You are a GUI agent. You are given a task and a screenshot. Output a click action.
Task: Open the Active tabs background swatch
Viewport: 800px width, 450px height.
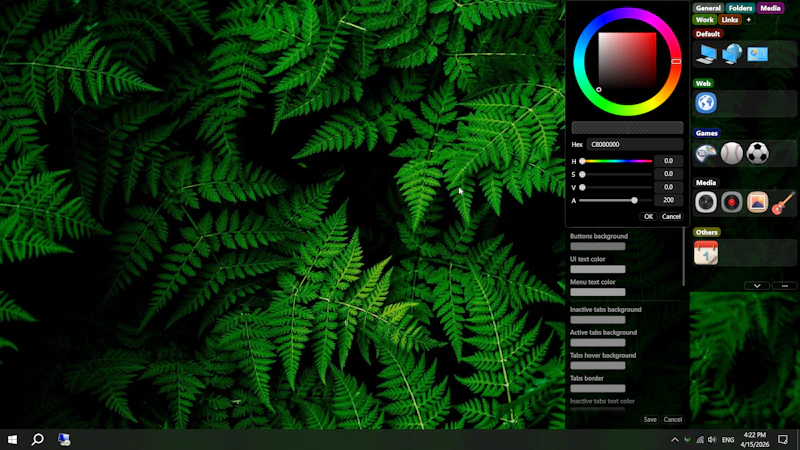pos(597,343)
